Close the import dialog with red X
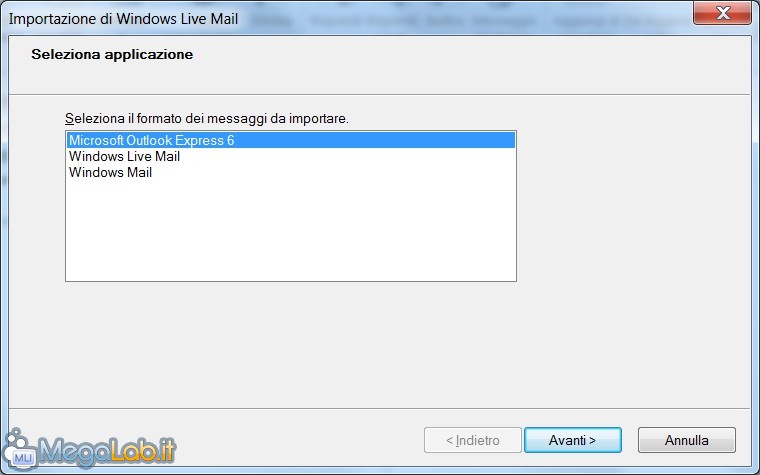760x475 pixels. pos(722,12)
